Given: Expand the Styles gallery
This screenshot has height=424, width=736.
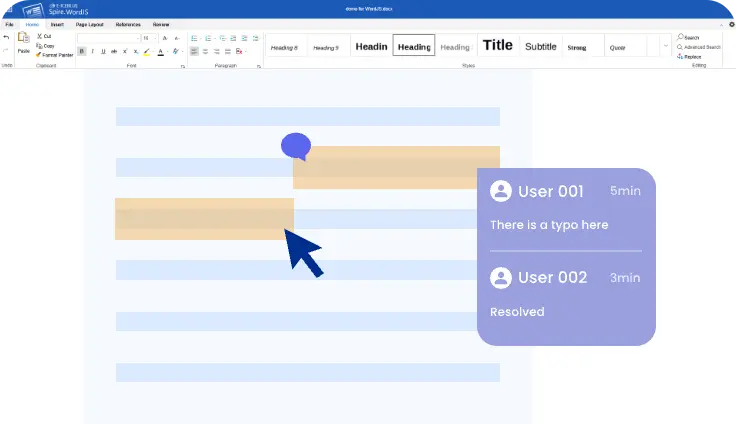Looking at the screenshot, I should 666,46.
